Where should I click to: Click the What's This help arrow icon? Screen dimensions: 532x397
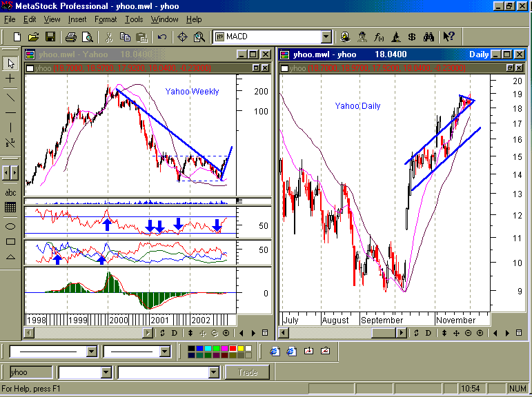click(449, 37)
